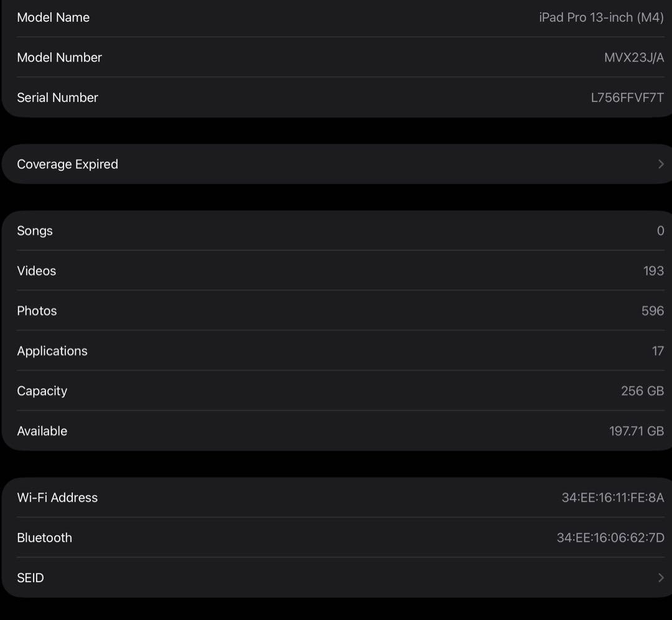Open the Coverage Expired details
672x620 pixels.
[x=336, y=164]
